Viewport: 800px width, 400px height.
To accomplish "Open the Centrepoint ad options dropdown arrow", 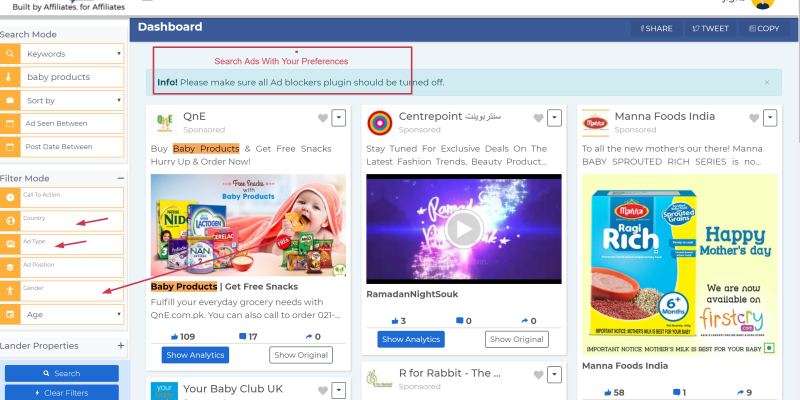I will click(555, 118).
